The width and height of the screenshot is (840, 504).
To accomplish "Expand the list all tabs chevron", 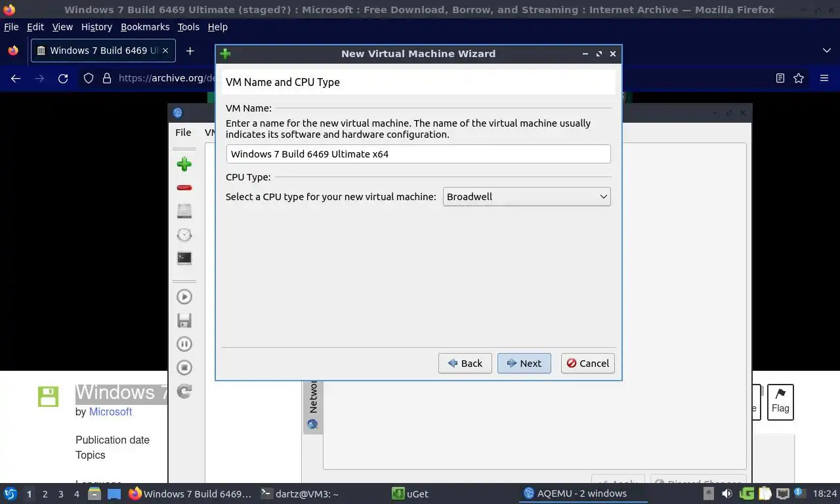I will 827,51.
